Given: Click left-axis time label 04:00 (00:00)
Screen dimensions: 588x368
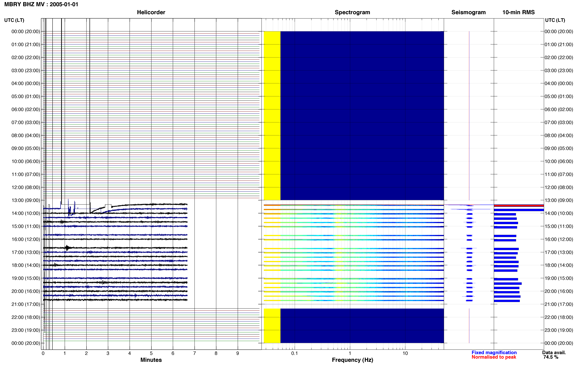Looking at the screenshot, I should click(x=26, y=83).
